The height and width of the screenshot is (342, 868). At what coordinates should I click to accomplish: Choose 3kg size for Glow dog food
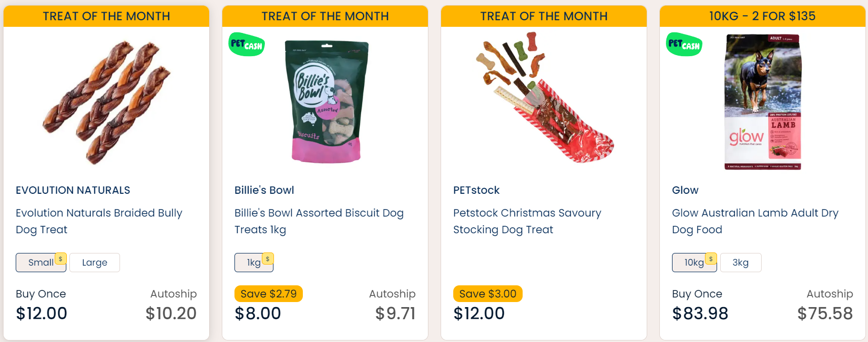click(740, 263)
